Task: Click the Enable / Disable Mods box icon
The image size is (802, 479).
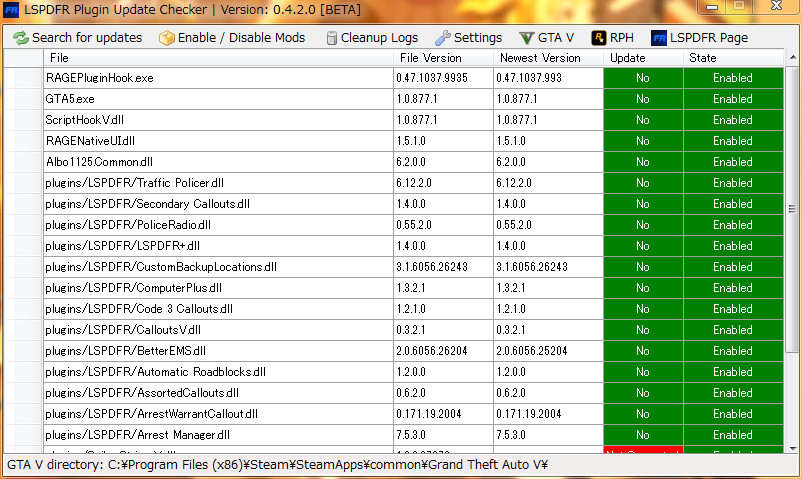Action: tap(167, 38)
